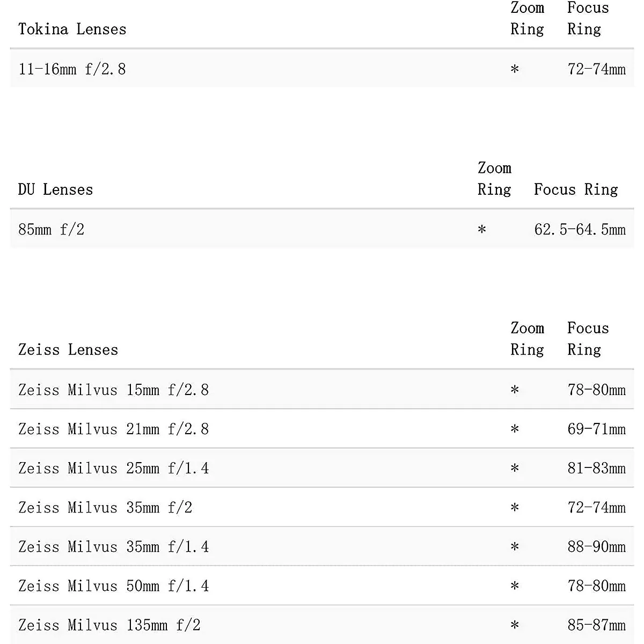Viewport: 644px width, 644px height.
Task: Select the Zeiss Milvus 25mm f/1.4 row
Action: [x=113, y=468]
